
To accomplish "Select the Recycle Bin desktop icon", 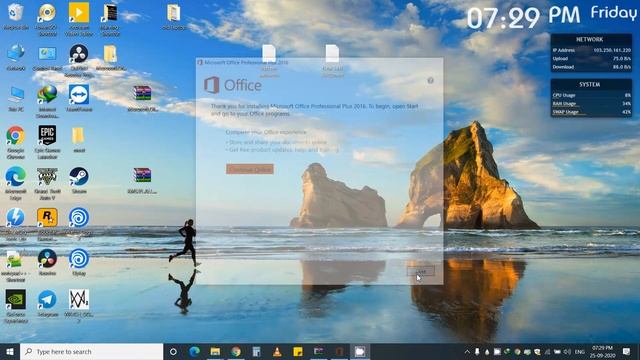I will click(16, 16).
